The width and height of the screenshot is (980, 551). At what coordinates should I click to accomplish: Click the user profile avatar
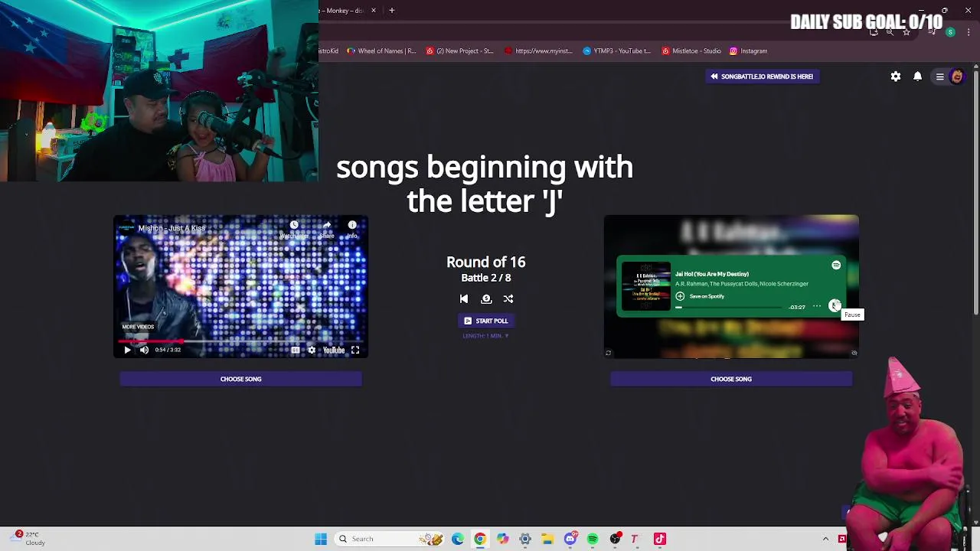point(957,77)
